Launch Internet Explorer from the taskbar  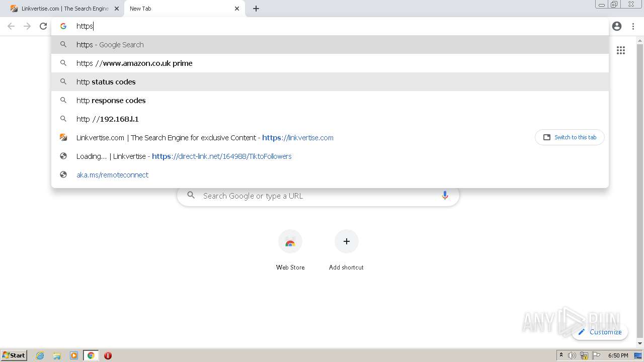tap(40, 355)
